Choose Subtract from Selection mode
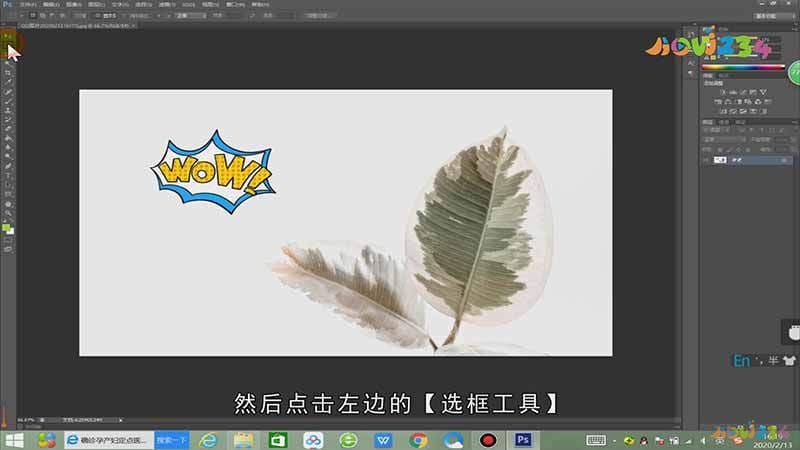 pos(52,15)
